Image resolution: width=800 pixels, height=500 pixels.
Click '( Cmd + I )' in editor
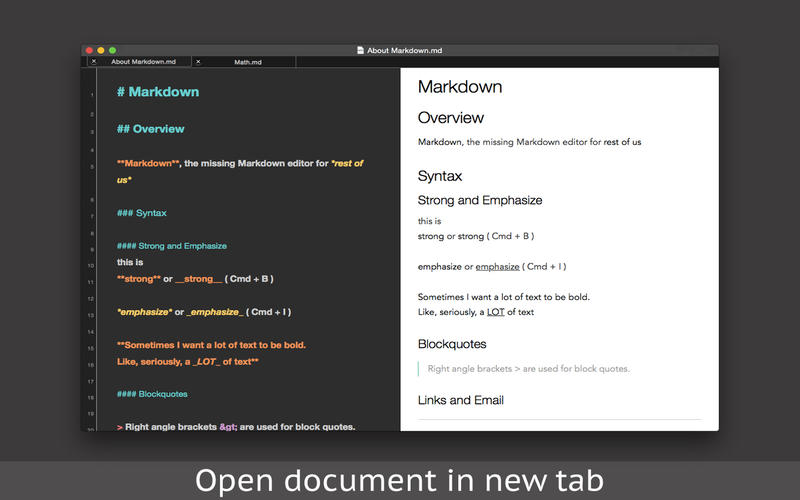269,312
